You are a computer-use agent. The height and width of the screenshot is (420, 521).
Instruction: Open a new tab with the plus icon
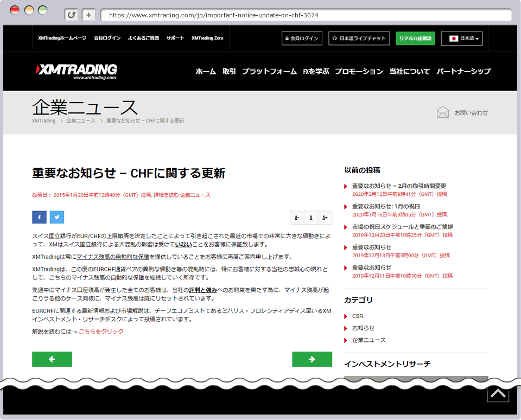[88, 15]
